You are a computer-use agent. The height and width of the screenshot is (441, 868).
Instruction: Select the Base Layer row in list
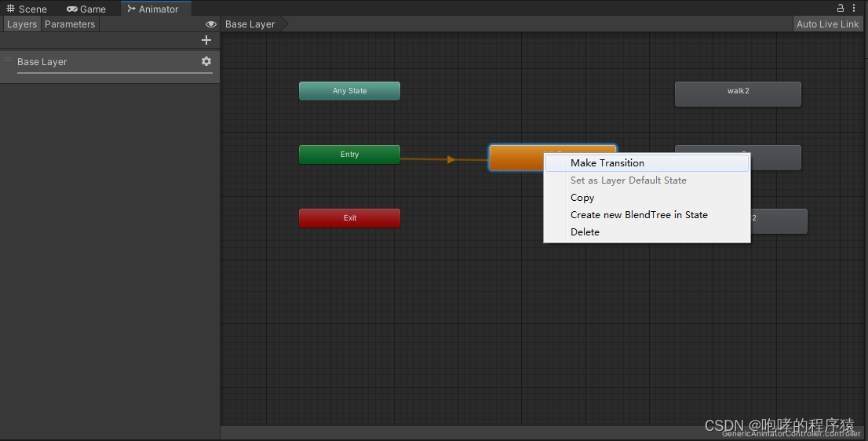tap(110, 66)
